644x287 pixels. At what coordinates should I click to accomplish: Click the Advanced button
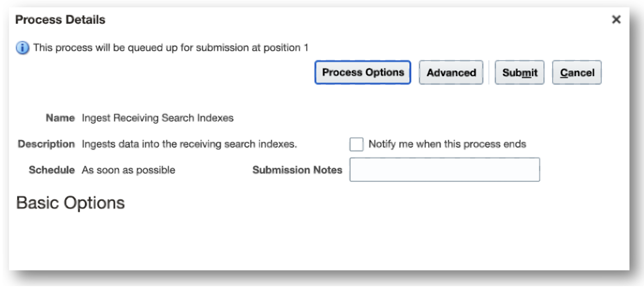[451, 73]
